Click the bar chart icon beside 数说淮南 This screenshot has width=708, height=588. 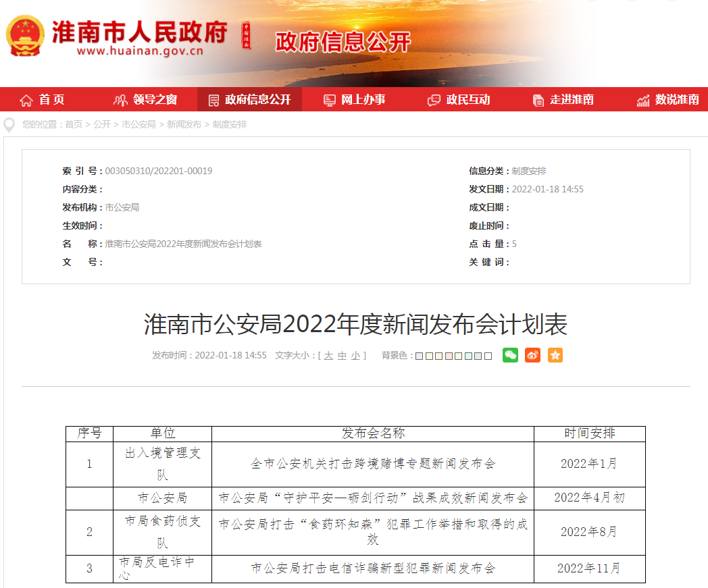coord(642,99)
